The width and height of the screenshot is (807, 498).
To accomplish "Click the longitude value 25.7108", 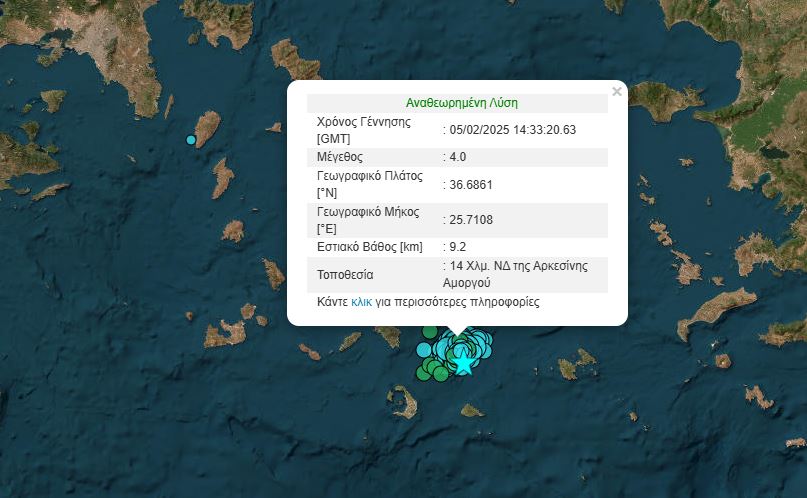I will (x=471, y=220).
